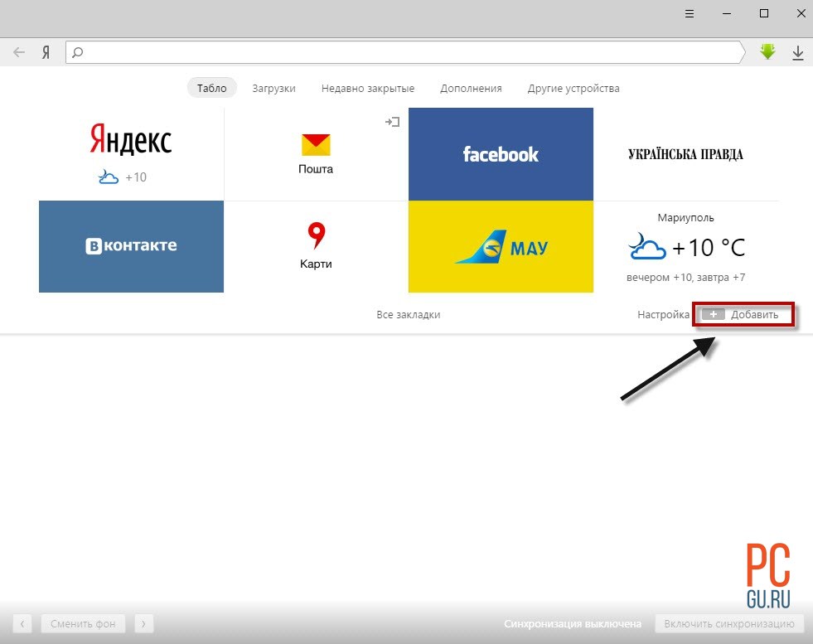Click the Мариуполь city label

coord(685,218)
